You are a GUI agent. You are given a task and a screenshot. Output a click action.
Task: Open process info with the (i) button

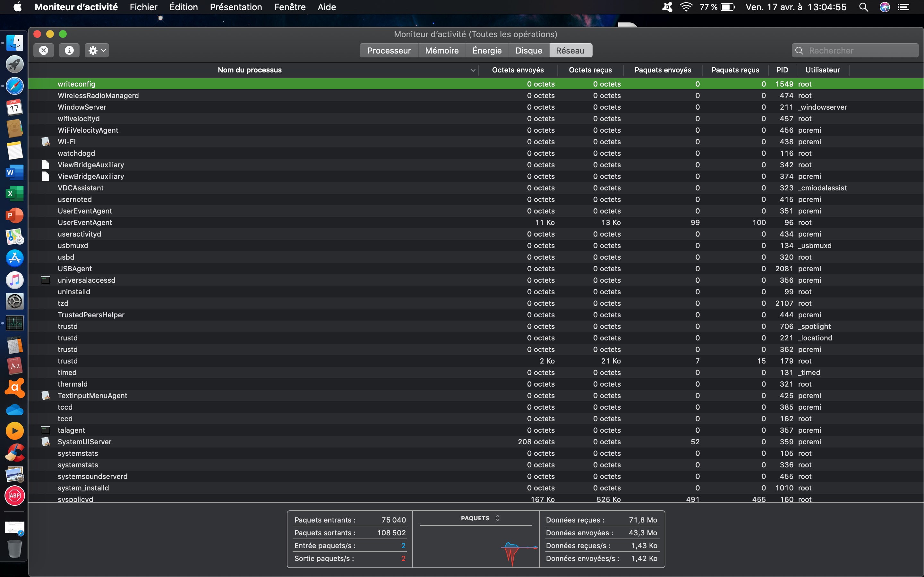point(69,50)
